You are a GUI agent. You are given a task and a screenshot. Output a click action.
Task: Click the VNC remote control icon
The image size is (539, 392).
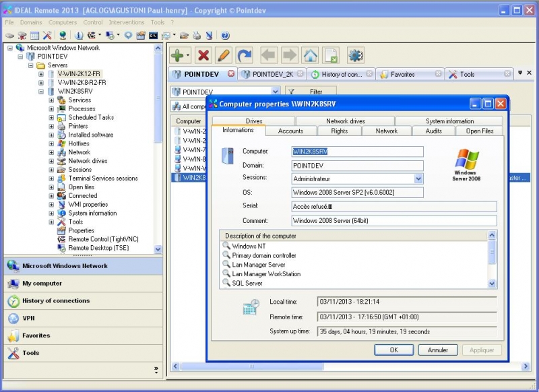click(x=92, y=36)
